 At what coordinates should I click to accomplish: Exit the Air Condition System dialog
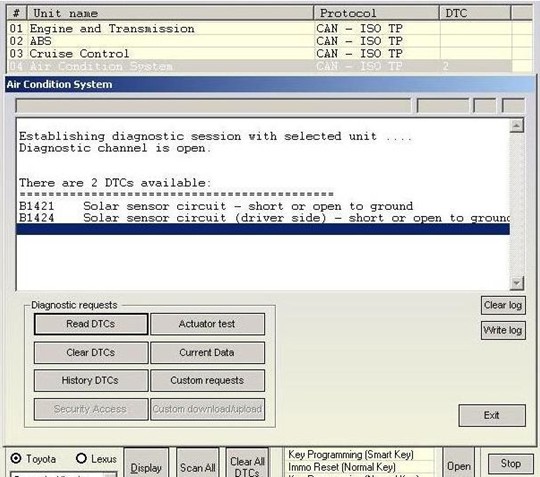pos(492,415)
